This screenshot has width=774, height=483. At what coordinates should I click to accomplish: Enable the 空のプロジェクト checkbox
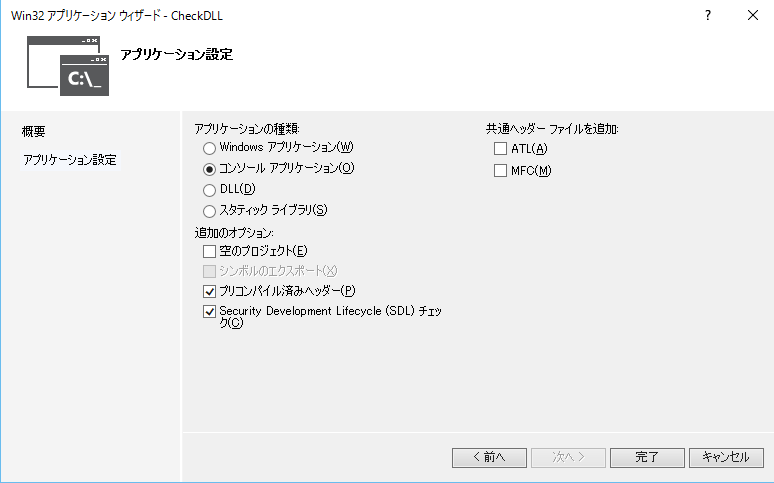pyautogui.click(x=209, y=251)
